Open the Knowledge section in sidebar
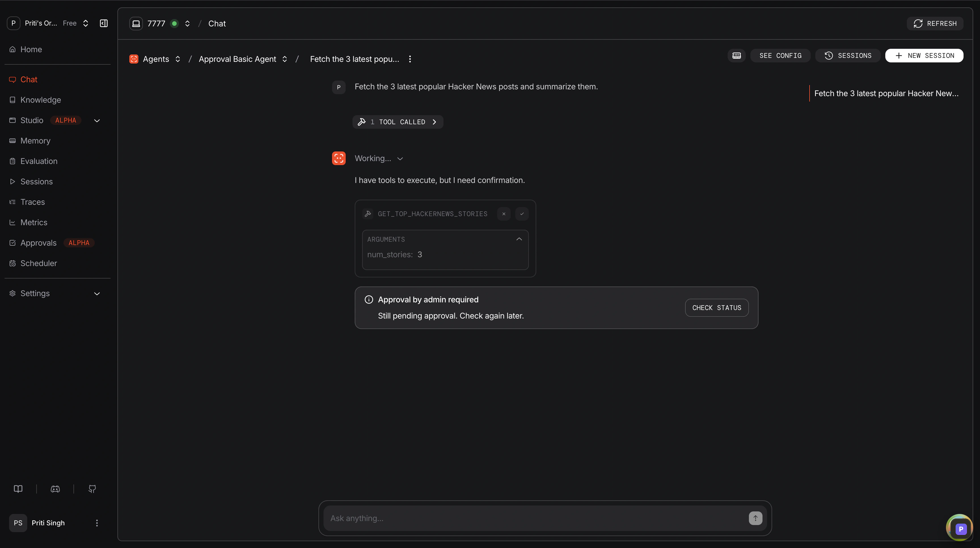This screenshot has width=980, height=548. 40,100
